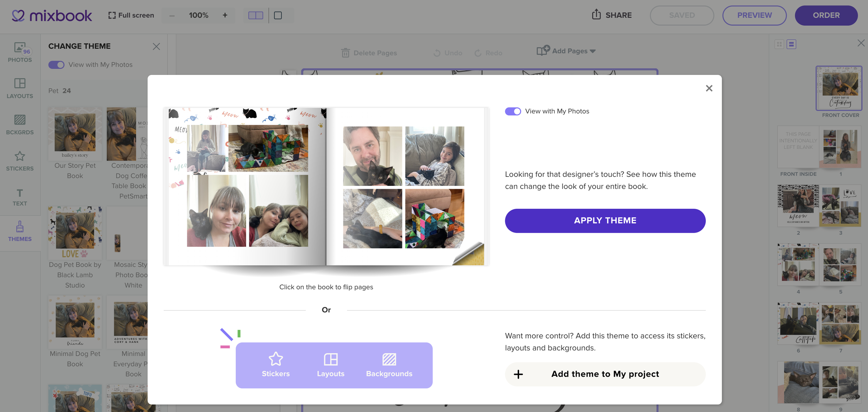Click the Share icon in top bar
The image size is (868, 412).
click(596, 15)
